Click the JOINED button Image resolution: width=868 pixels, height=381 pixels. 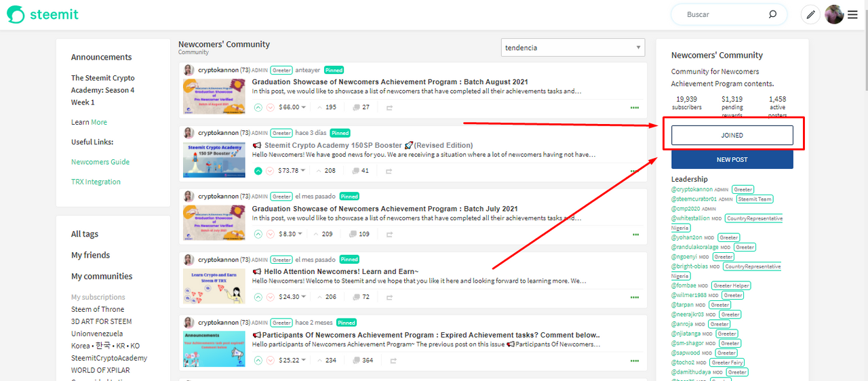pos(732,135)
